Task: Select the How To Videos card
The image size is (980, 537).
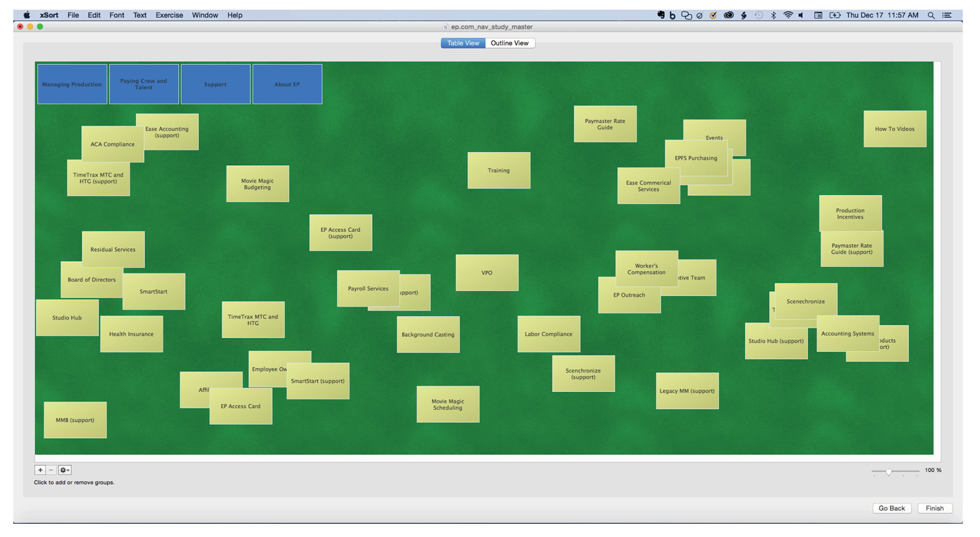Action: (895, 129)
